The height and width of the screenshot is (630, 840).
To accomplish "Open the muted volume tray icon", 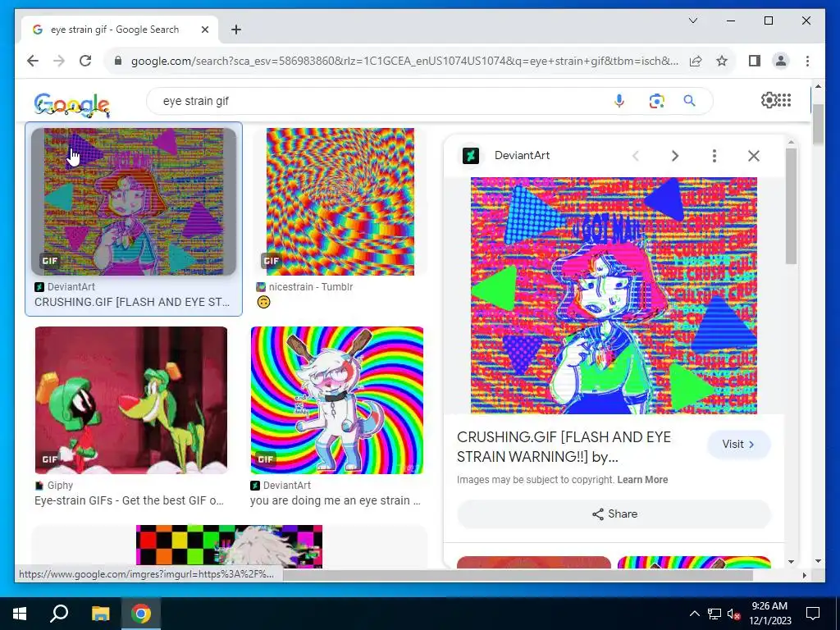I will (x=733, y=614).
